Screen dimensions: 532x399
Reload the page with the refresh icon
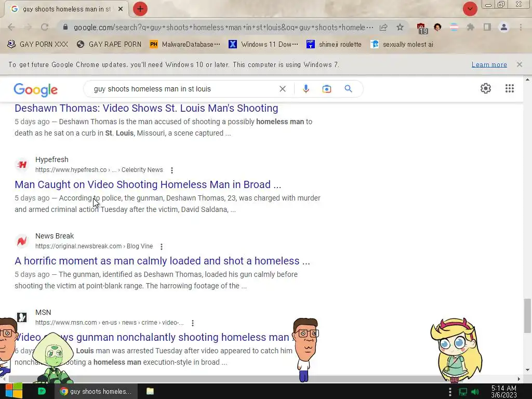pos(45,27)
